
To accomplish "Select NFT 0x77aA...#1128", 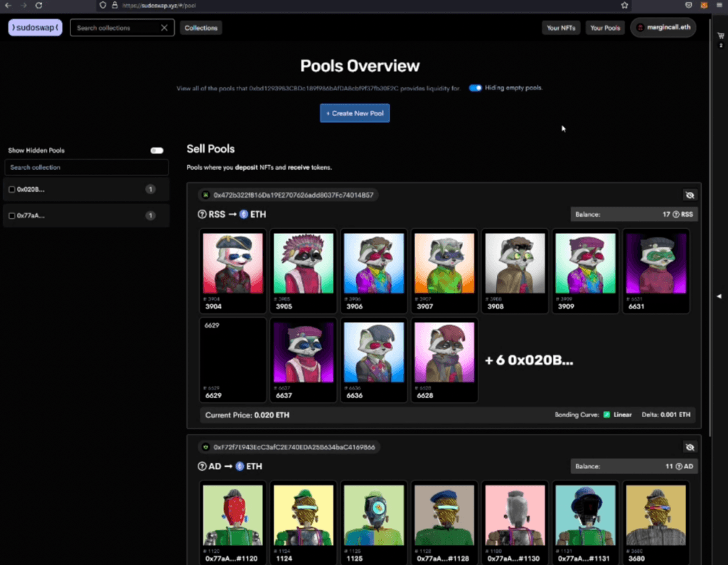I will [x=444, y=523].
